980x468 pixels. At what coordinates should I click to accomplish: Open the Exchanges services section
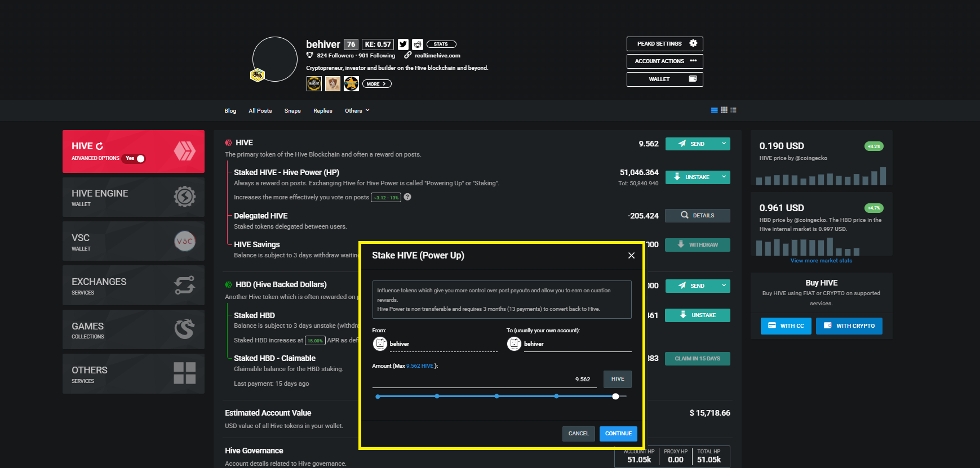click(x=134, y=286)
